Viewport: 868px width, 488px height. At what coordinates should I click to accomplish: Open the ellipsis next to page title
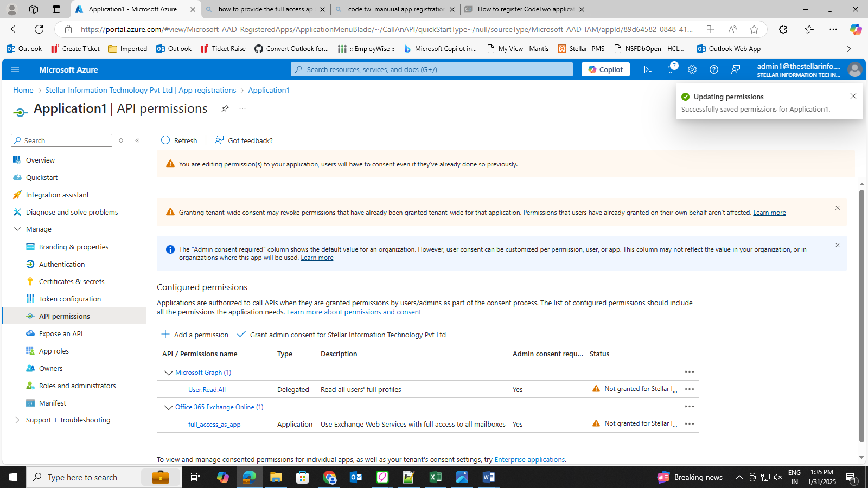click(x=242, y=108)
